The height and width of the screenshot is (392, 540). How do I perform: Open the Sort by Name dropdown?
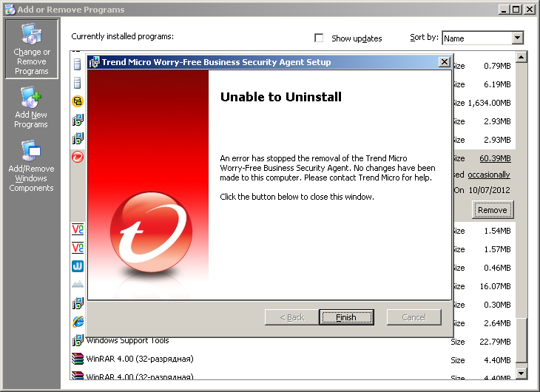[x=518, y=38]
